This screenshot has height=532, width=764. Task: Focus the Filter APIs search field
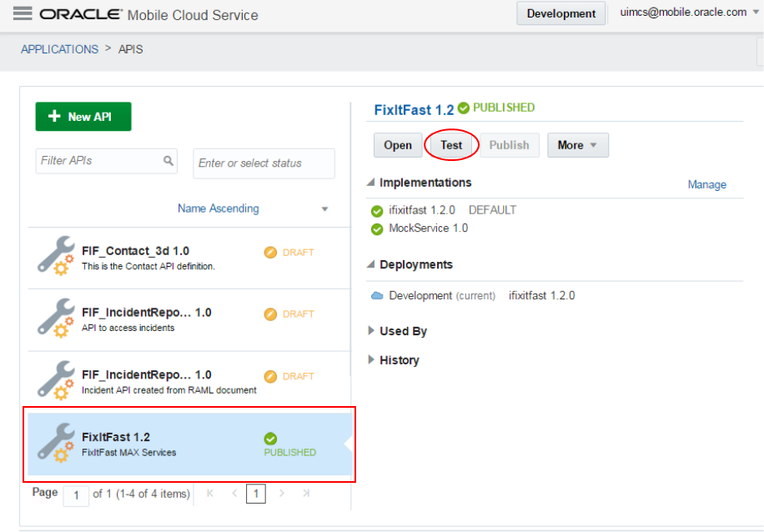coord(106,161)
